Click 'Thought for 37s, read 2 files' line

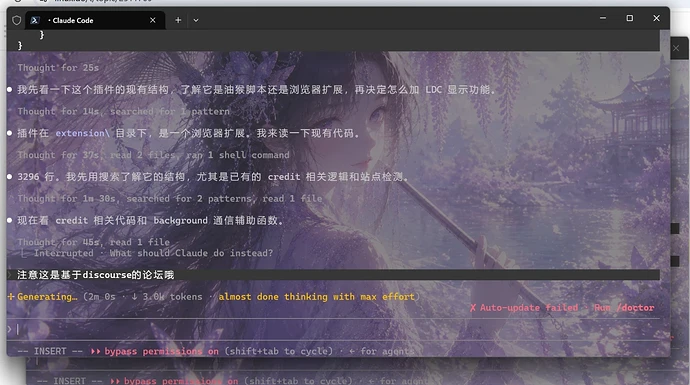[154, 155]
